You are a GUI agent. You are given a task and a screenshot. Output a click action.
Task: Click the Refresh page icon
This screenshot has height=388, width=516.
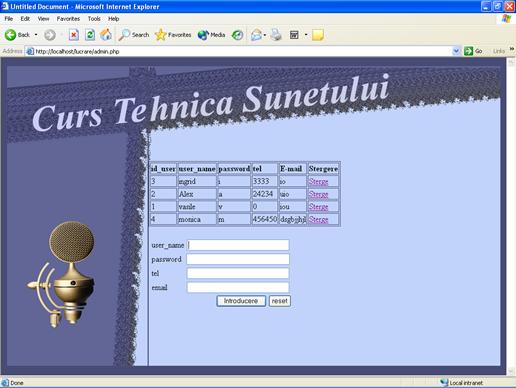[x=90, y=35]
